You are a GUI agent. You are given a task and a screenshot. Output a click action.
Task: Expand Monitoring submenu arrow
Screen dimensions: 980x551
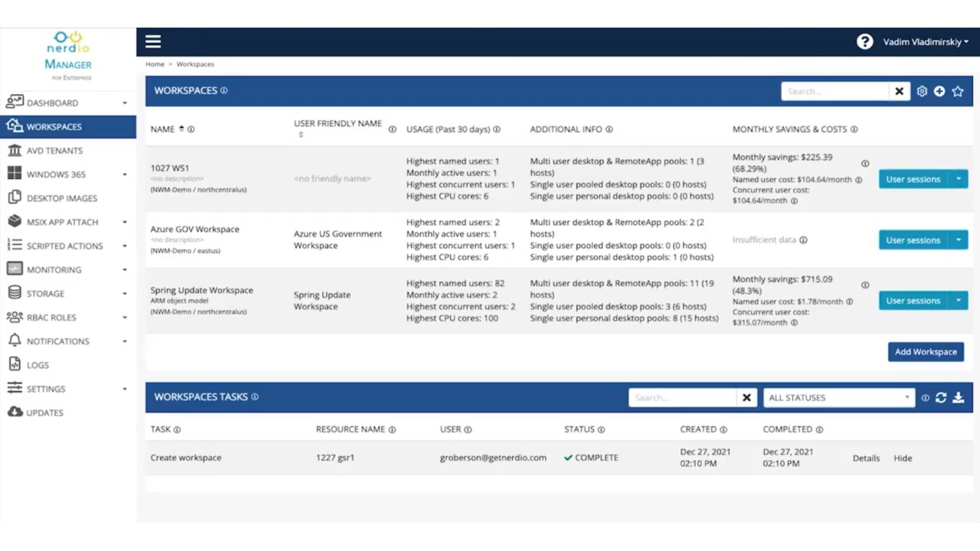click(125, 270)
